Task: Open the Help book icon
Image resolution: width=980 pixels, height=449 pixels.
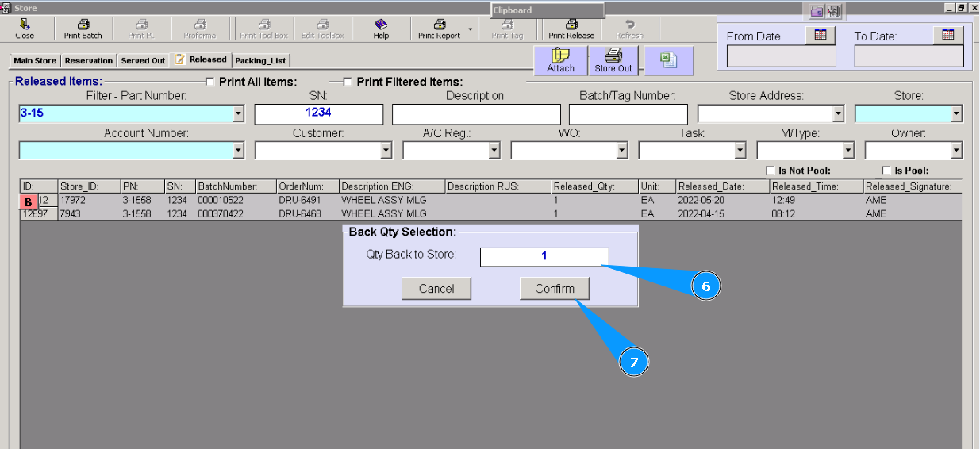Action: coord(381,29)
